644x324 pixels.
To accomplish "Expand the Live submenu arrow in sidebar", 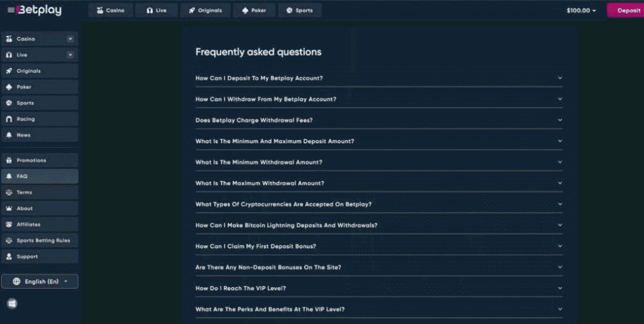I will (70, 55).
